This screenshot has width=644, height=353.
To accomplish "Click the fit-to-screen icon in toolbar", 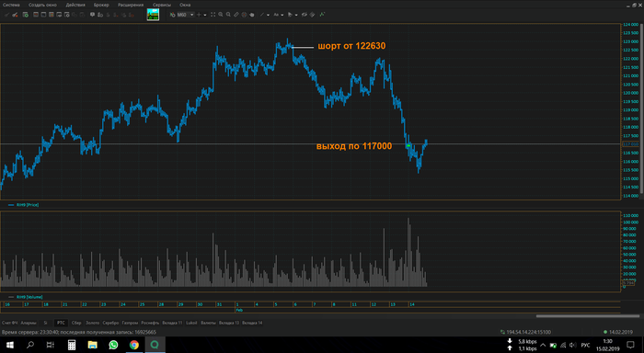I will point(213,15).
